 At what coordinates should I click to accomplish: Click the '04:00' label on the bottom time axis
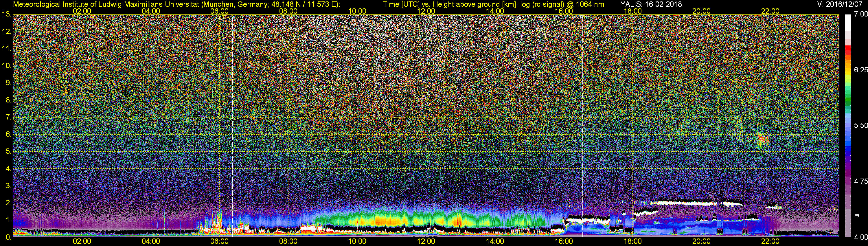[151, 241]
